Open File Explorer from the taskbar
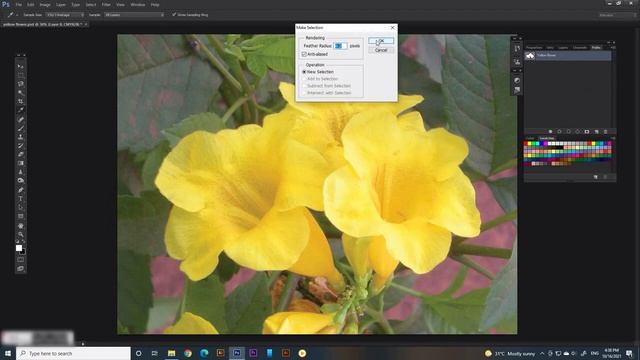The width and height of the screenshot is (640, 360). [171, 353]
